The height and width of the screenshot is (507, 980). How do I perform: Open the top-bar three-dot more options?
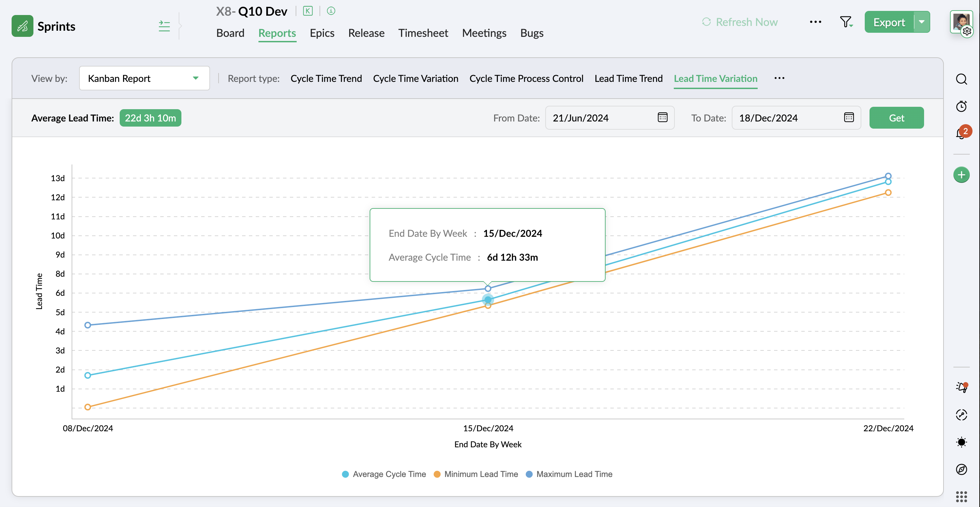coord(815,22)
